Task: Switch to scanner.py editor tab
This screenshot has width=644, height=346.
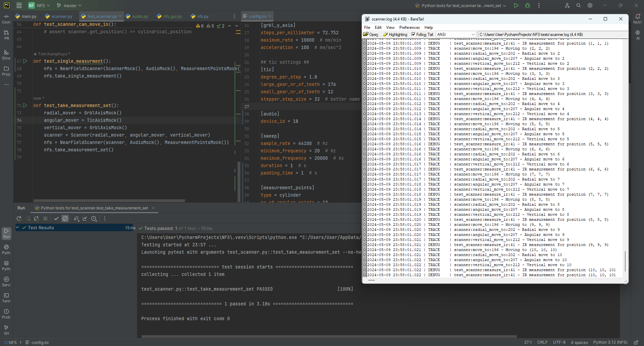Action: click(59, 16)
